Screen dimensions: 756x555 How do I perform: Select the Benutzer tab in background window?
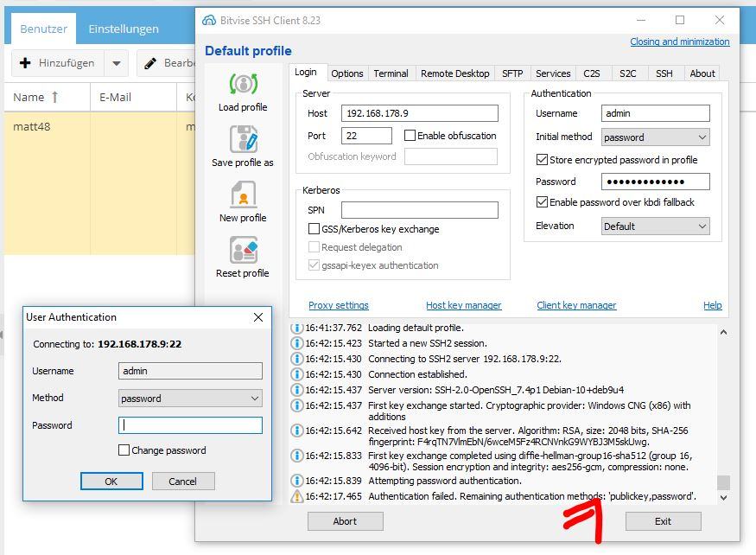(x=43, y=29)
